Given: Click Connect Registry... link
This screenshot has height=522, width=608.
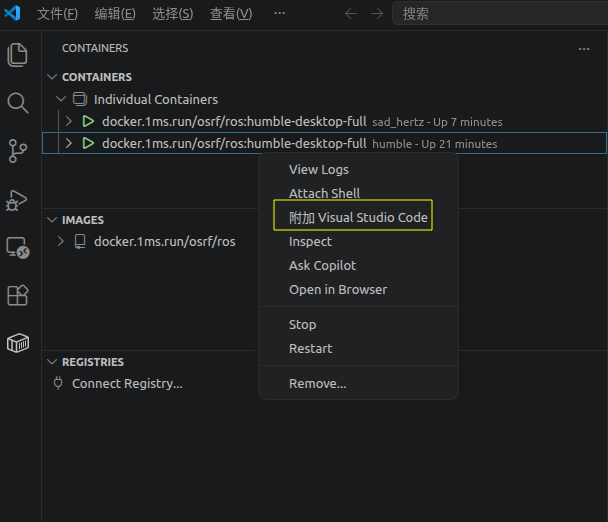Looking at the screenshot, I should click(127, 384).
